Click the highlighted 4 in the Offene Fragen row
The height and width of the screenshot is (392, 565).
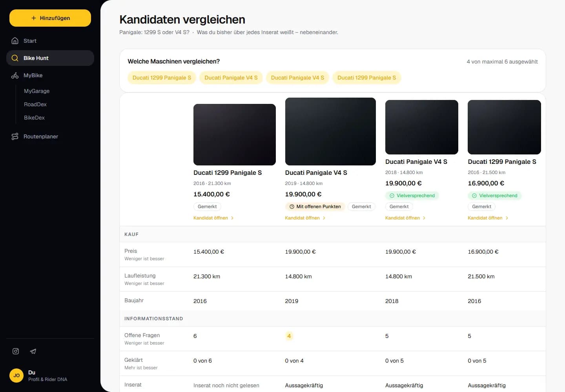coord(289,336)
